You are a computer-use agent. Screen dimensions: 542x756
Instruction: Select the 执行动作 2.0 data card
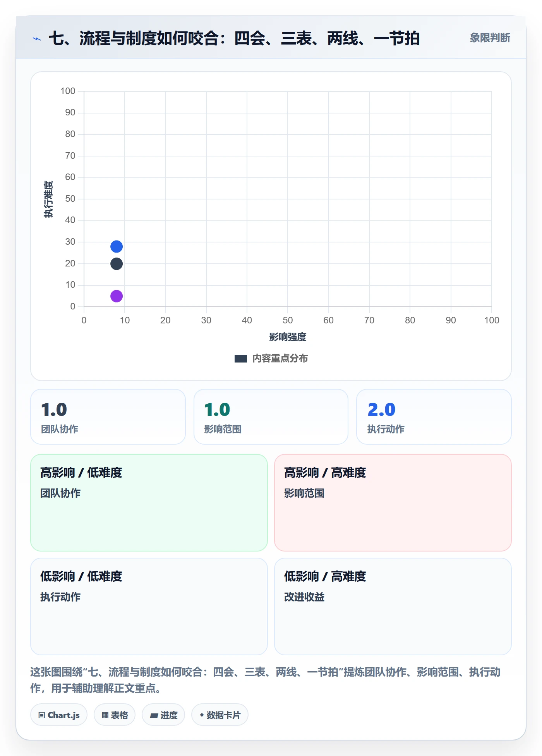434,417
